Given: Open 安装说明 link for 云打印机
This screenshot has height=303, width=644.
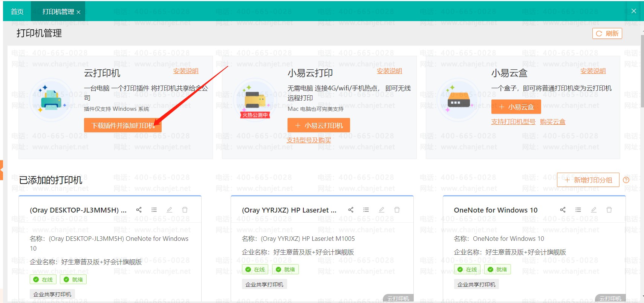Looking at the screenshot, I should [186, 71].
